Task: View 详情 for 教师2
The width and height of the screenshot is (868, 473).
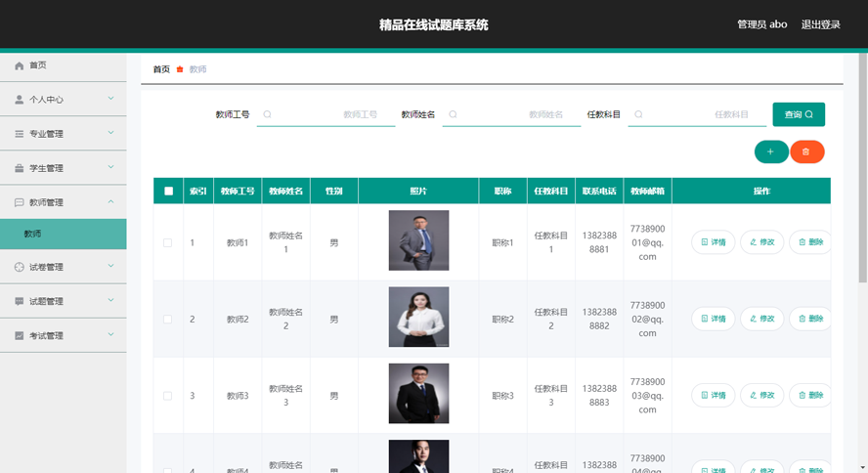Action: [x=713, y=319]
